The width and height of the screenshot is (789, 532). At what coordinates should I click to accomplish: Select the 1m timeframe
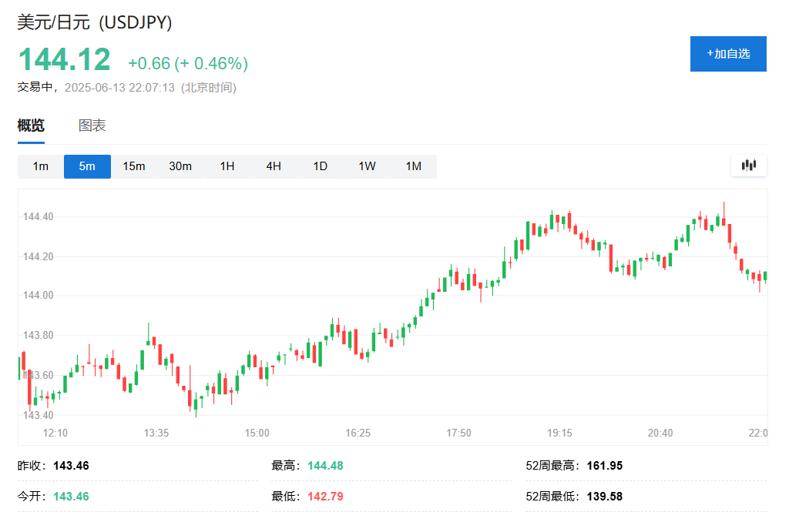41,166
